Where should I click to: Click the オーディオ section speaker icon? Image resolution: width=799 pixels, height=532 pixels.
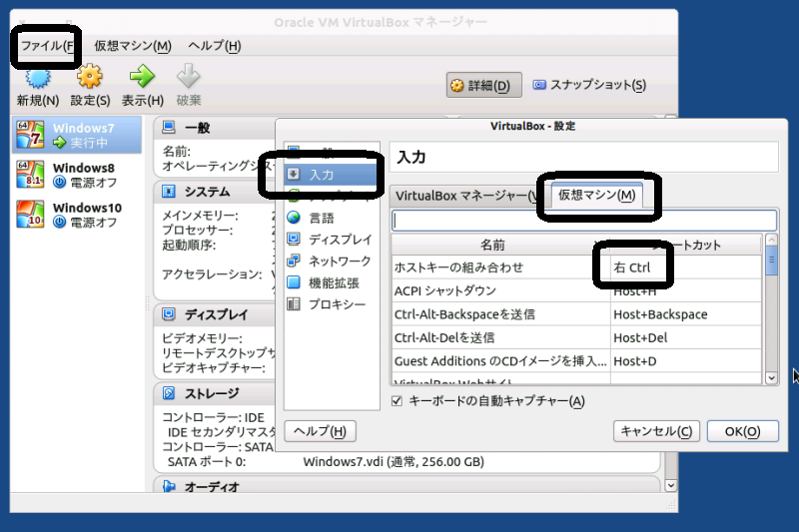tap(169, 486)
